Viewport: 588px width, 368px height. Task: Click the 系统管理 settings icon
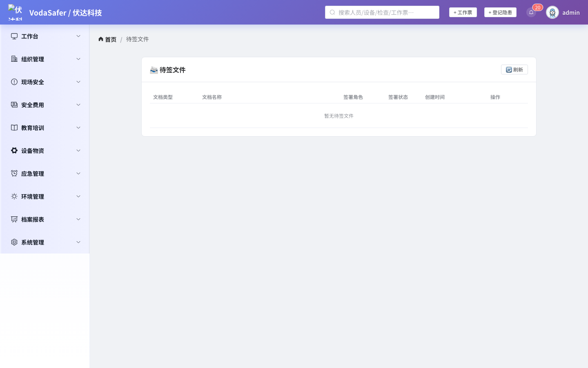pos(14,242)
